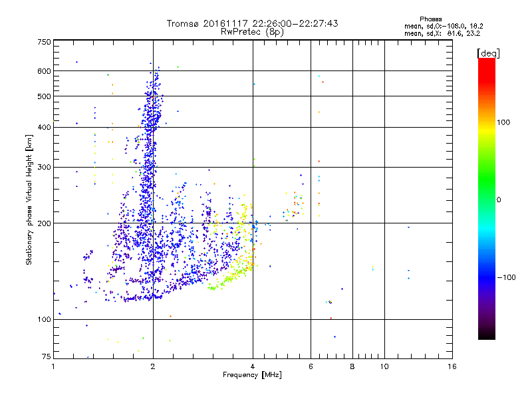532x399 pixels.
Task: Click the colorbar label '0'
Action: [499, 200]
